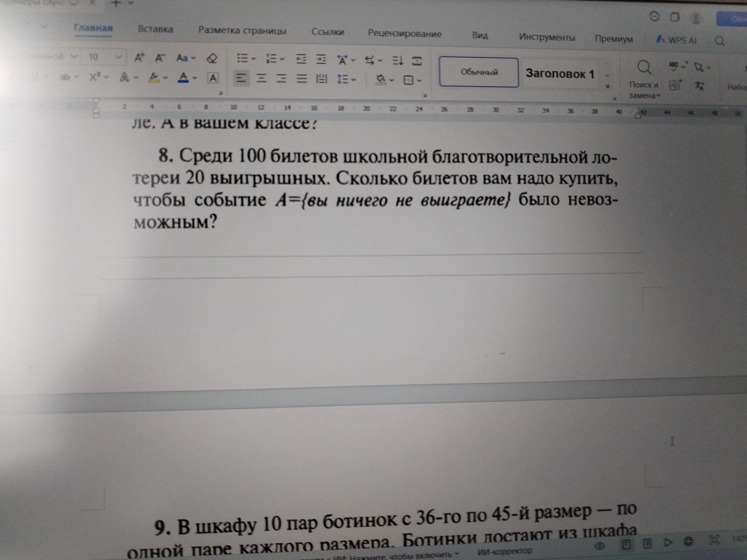
Task: Open the Ссылки ribbon tab
Action: (x=328, y=32)
